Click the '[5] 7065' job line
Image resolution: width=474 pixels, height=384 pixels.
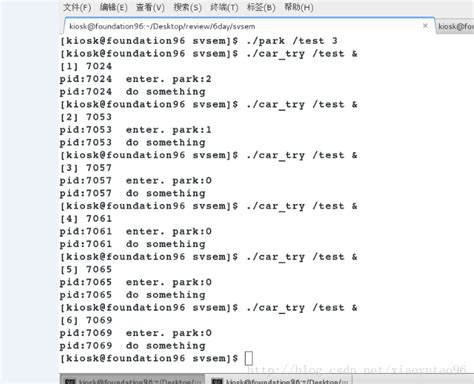coord(86,269)
